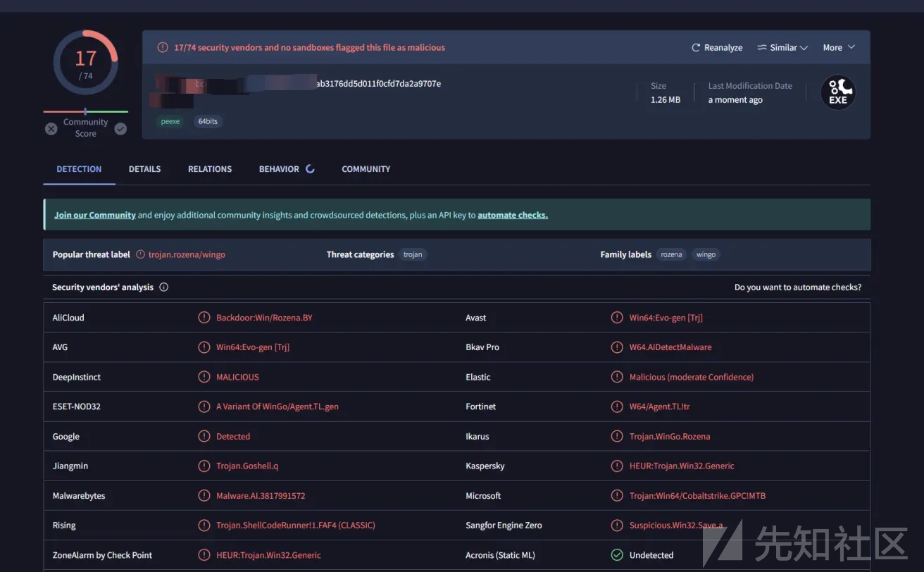This screenshot has width=924, height=572.
Task: Click the wingo family label tag
Action: point(706,254)
